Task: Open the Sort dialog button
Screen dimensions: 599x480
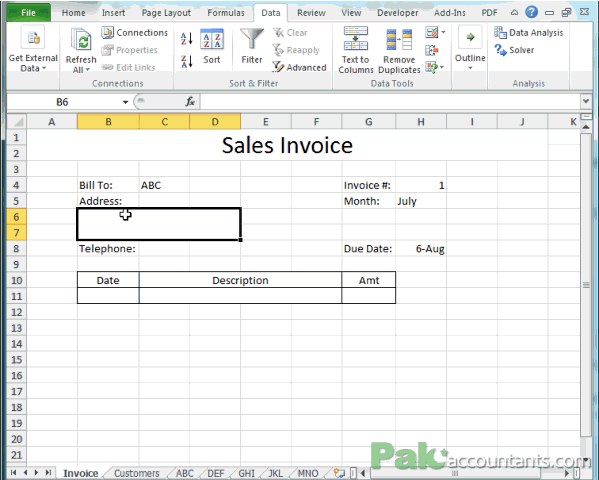Action: [212, 47]
